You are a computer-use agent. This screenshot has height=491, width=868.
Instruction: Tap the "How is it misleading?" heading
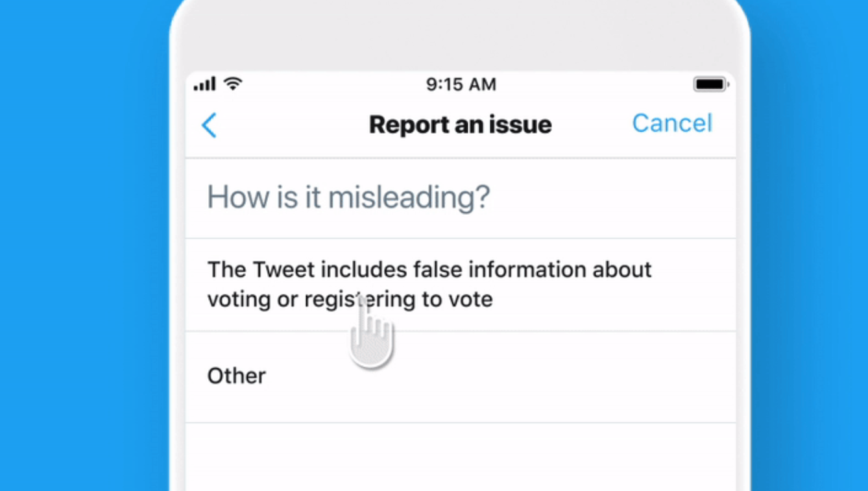(348, 197)
